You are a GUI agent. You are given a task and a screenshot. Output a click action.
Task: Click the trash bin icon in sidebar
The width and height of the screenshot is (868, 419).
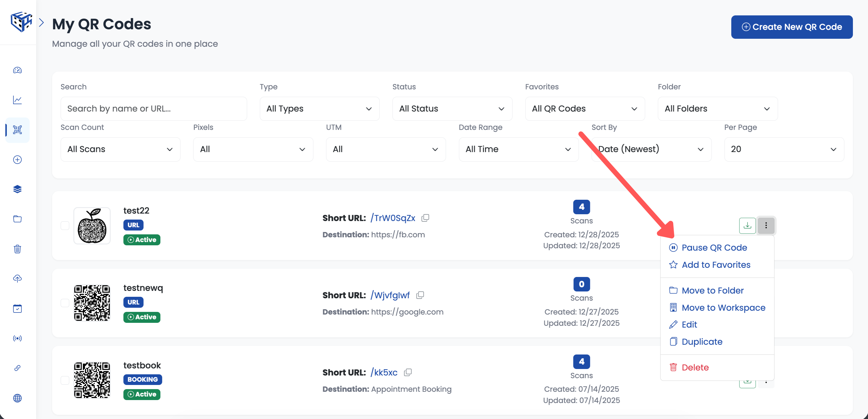17,249
